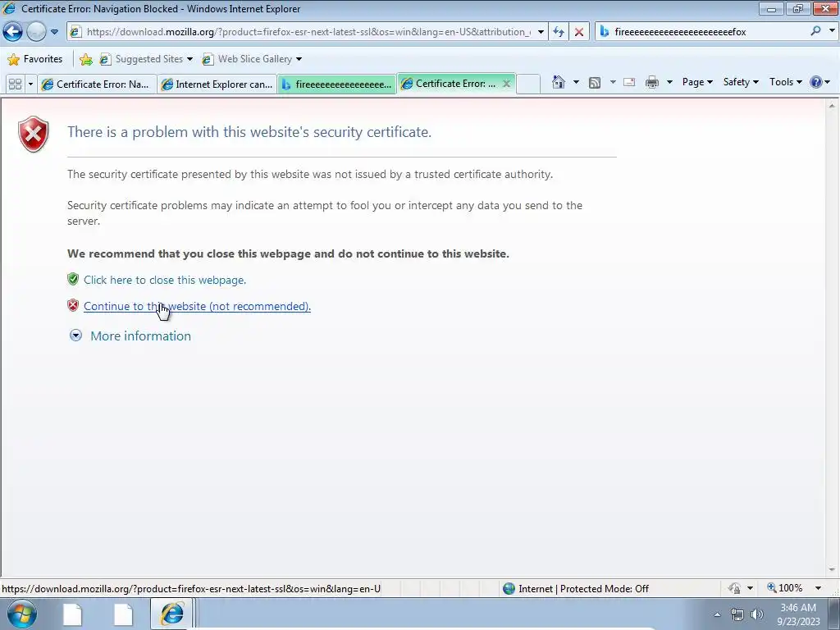Click scrollbar up arrow

(832, 106)
